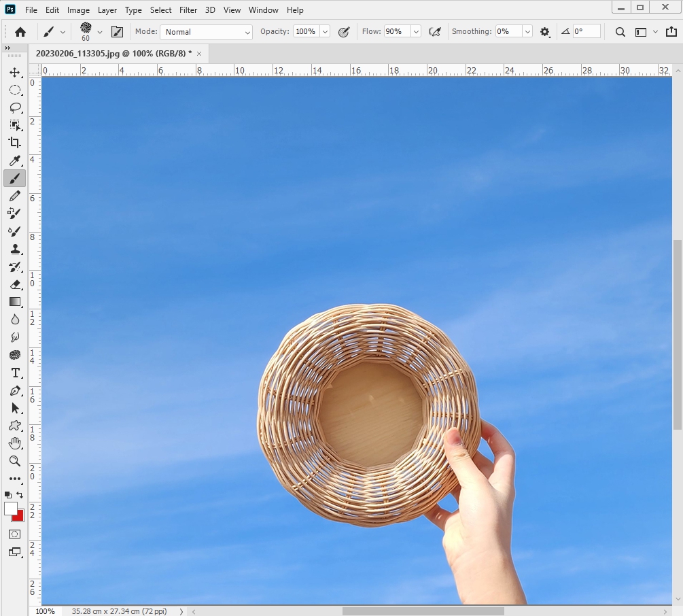The image size is (683, 616).
Task: Enable airbrush-style build-up effects
Action: (435, 32)
